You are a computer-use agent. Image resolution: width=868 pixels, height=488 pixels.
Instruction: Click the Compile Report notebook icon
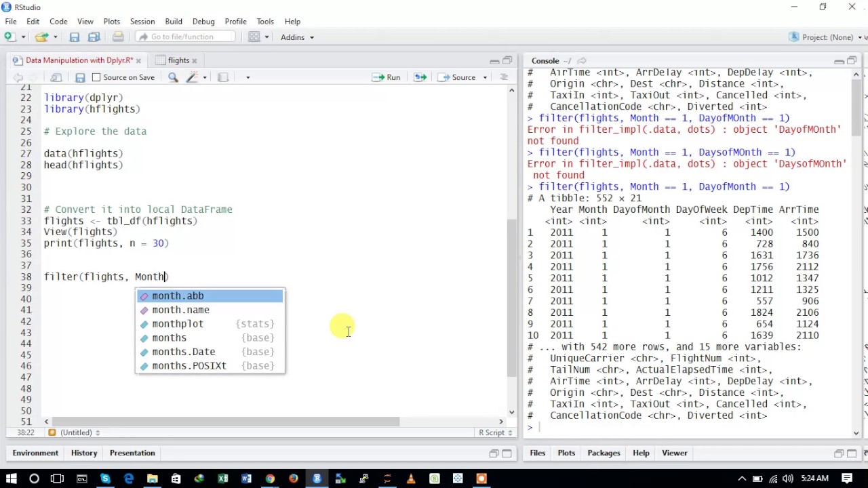coord(223,77)
